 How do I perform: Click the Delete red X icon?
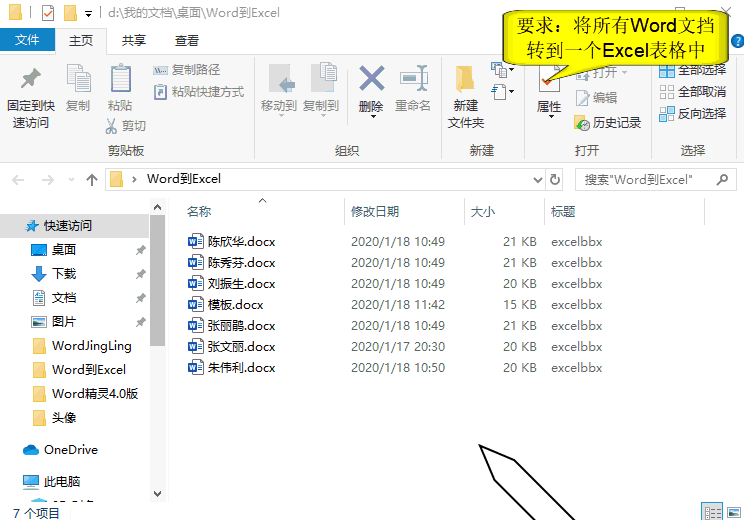(371, 79)
